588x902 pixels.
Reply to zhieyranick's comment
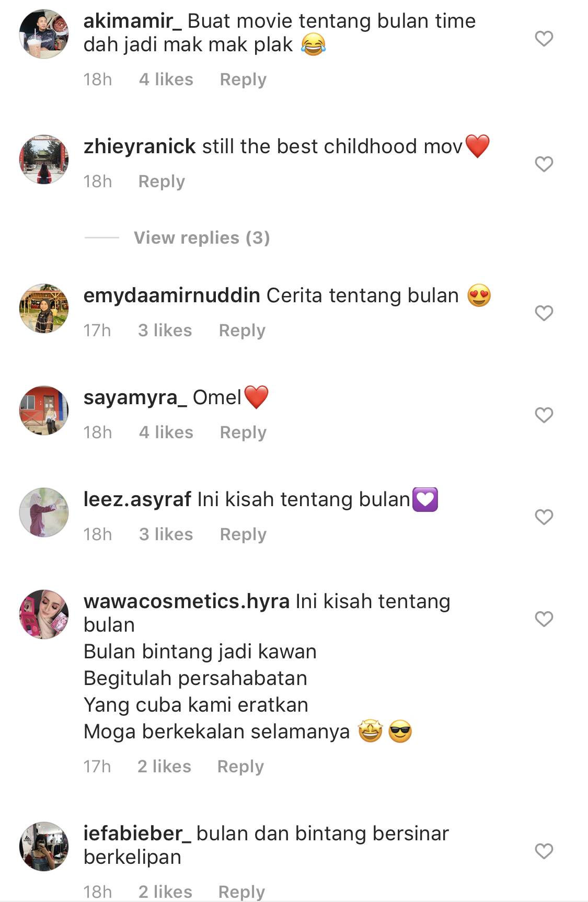(162, 181)
